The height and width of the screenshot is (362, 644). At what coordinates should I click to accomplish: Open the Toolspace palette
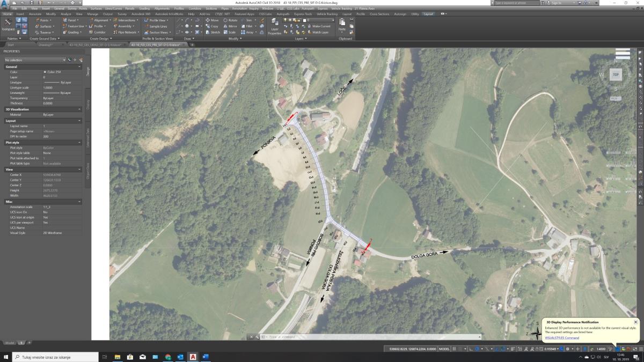[8, 25]
